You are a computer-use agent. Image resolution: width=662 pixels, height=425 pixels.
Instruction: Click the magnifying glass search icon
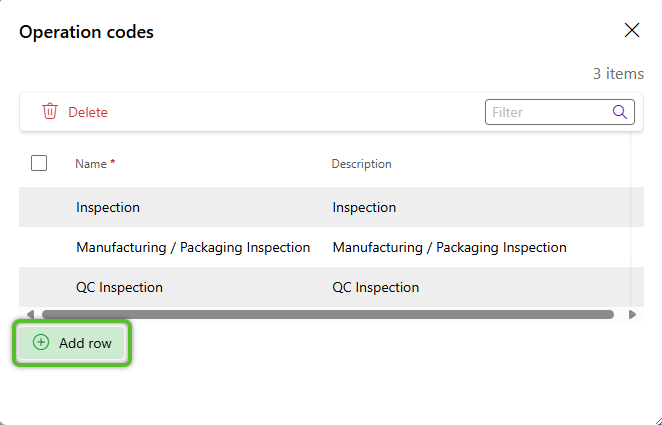tap(619, 112)
